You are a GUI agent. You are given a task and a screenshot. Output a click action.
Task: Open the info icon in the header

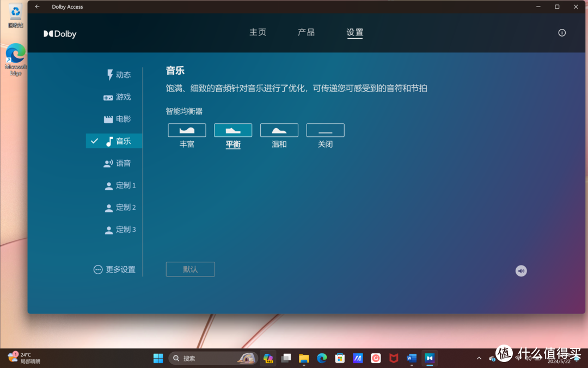(x=562, y=33)
